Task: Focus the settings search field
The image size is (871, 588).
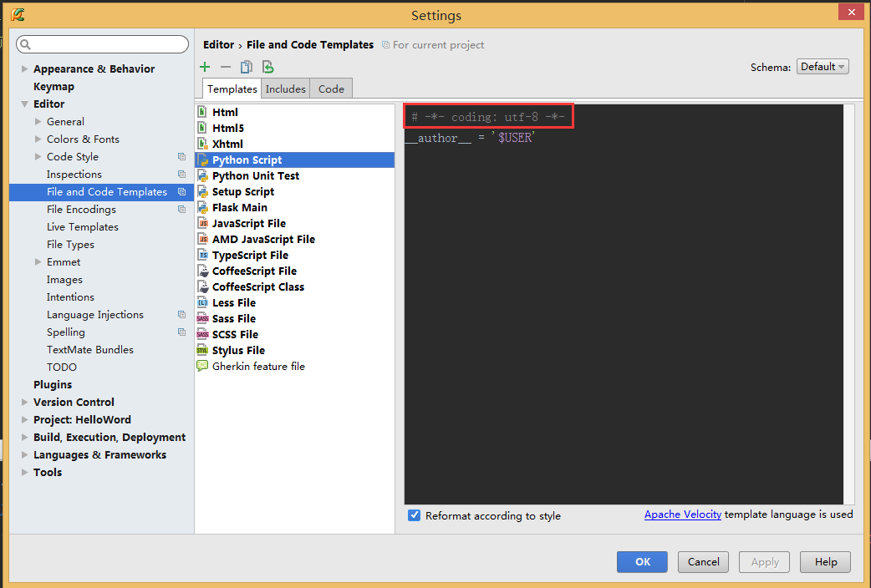Action: (102, 44)
